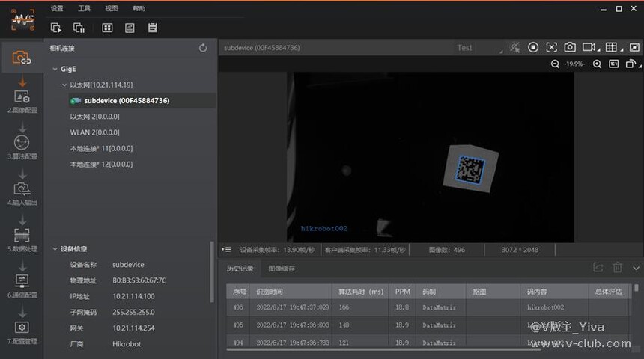The height and width of the screenshot is (359, 644).
Task: Open the camera connection step icon
Action: click(x=22, y=58)
